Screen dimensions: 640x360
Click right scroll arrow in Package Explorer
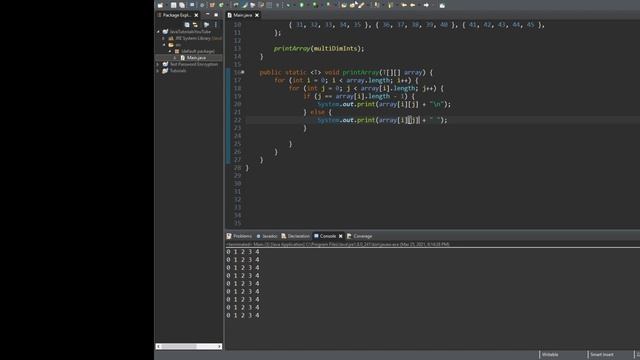(x=220, y=346)
